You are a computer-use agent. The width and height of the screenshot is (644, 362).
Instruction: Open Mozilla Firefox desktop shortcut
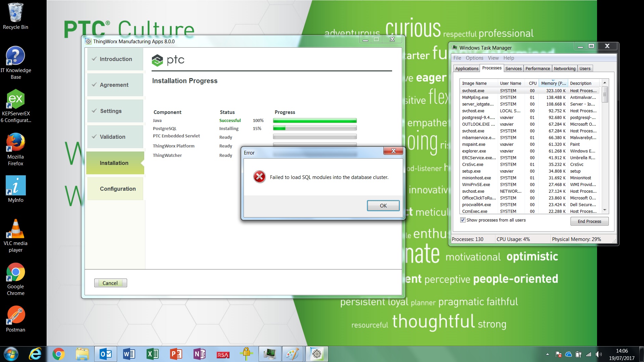15,149
